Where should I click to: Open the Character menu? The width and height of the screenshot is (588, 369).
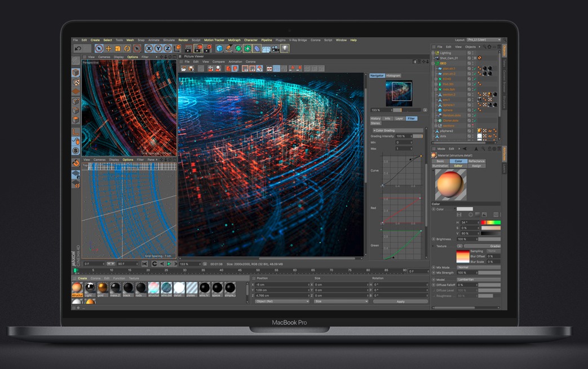tap(251, 40)
